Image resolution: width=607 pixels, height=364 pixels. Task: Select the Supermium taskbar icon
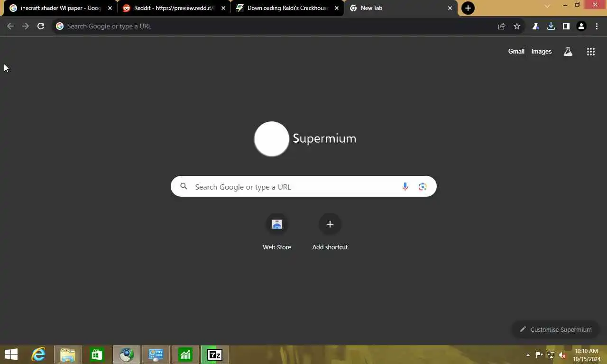coord(127,354)
